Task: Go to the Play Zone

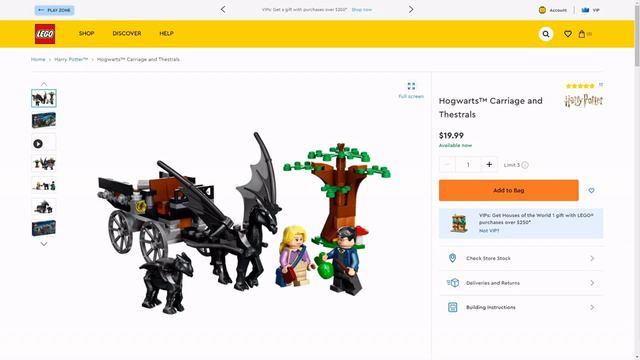Action: pos(54,10)
